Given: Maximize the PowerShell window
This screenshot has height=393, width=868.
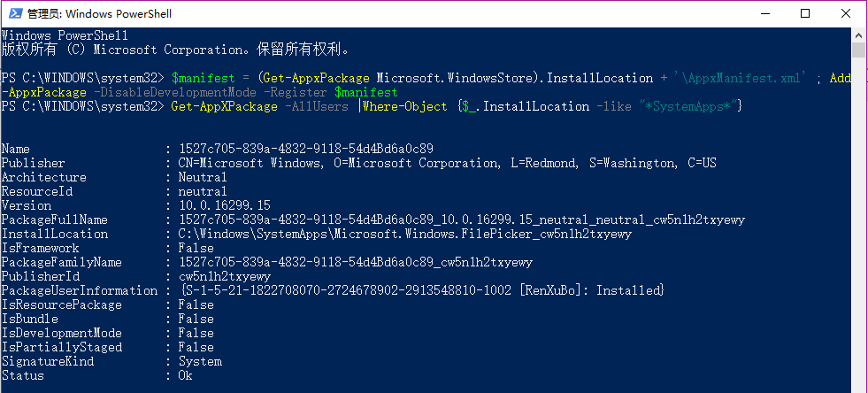Looking at the screenshot, I should click(x=805, y=14).
